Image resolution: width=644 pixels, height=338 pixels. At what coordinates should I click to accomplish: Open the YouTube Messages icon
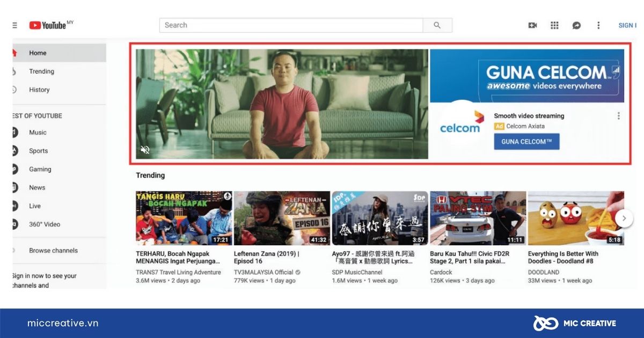[576, 25]
